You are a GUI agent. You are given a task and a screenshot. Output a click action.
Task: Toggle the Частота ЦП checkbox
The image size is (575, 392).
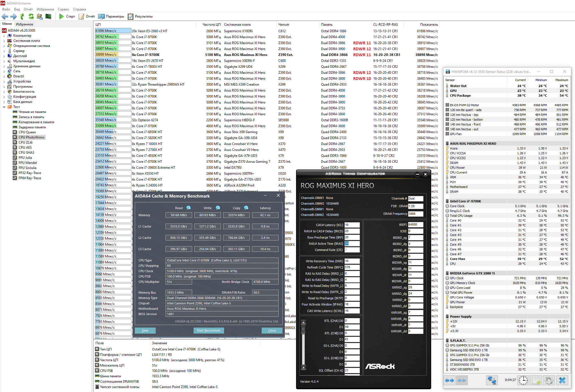tap(97, 360)
